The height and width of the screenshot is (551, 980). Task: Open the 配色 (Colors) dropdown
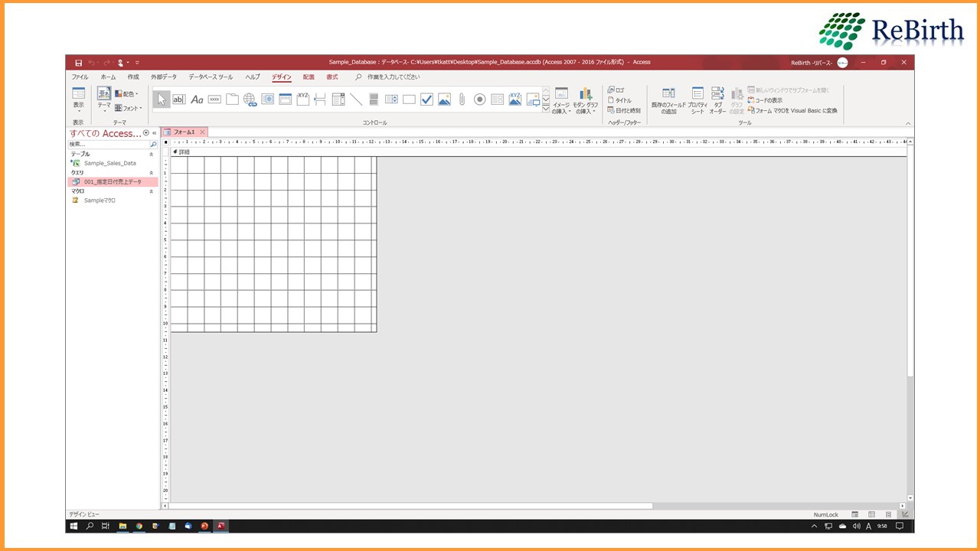tap(126, 94)
